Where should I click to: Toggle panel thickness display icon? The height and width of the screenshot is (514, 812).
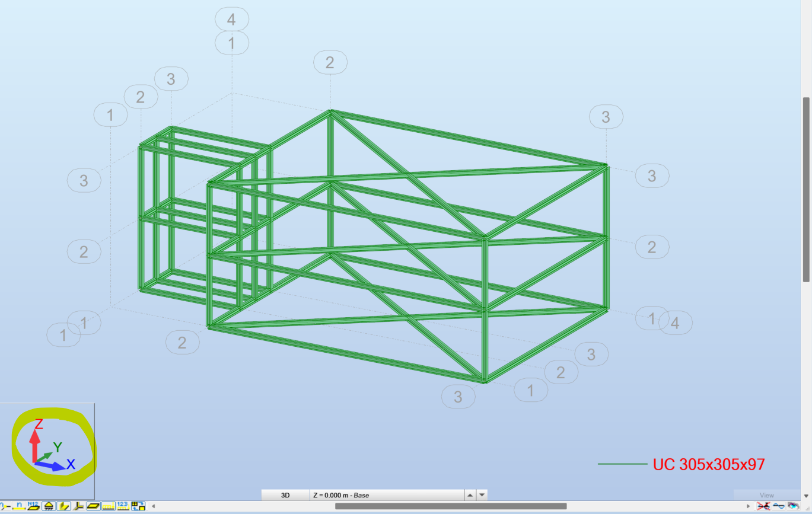click(93, 506)
